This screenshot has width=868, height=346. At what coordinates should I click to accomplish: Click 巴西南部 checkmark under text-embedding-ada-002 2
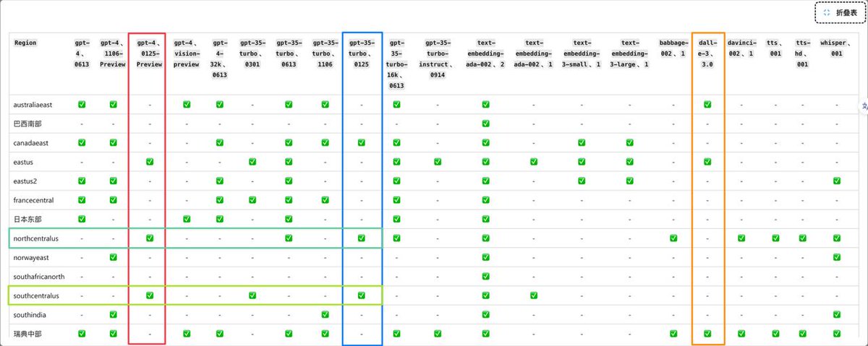(485, 124)
